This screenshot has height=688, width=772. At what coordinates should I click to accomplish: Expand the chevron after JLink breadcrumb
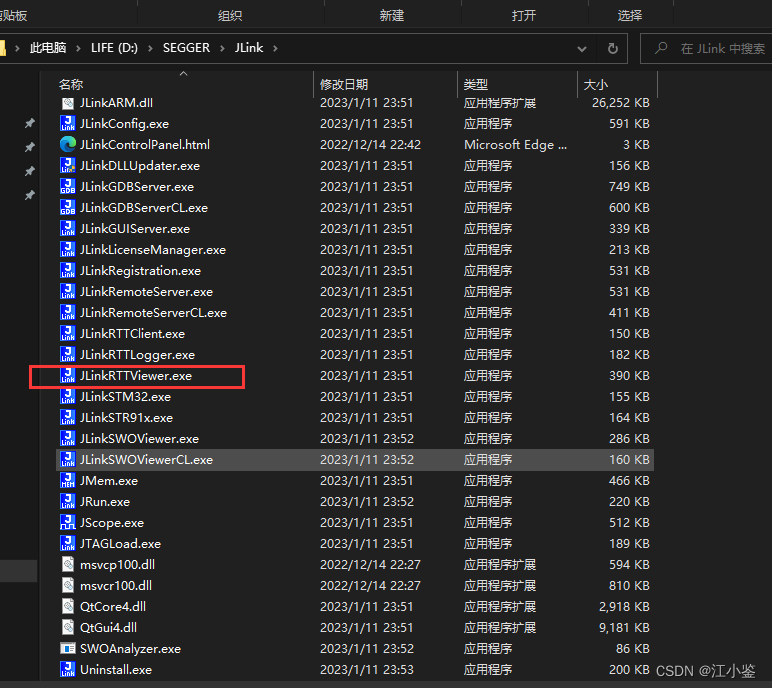tap(275, 48)
